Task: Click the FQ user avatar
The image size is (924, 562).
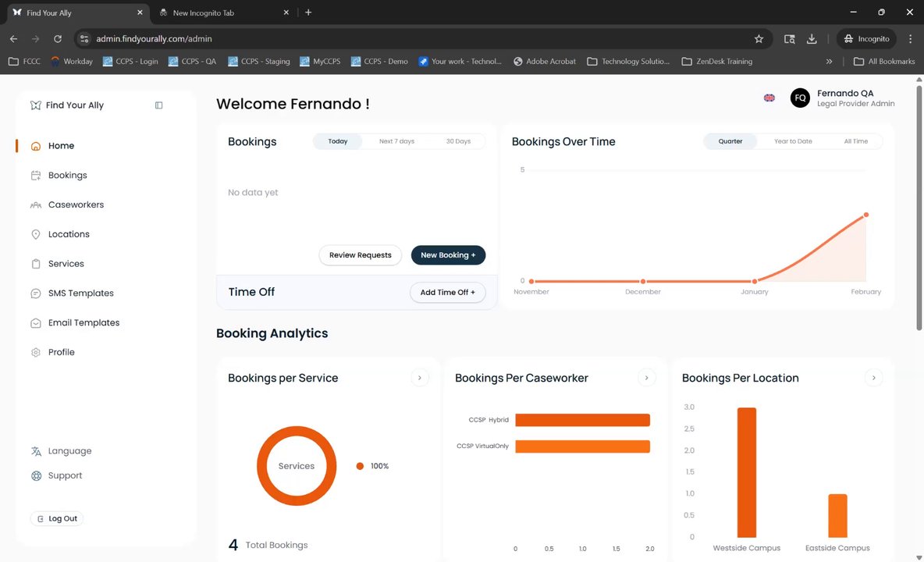Action: pos(800,98)
